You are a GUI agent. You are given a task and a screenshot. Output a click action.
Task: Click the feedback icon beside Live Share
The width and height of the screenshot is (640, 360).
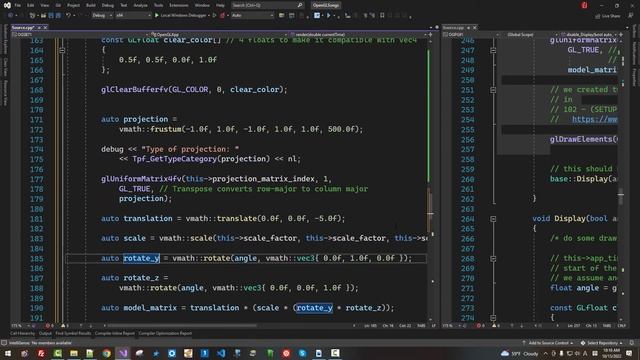(x=631, y=16)
